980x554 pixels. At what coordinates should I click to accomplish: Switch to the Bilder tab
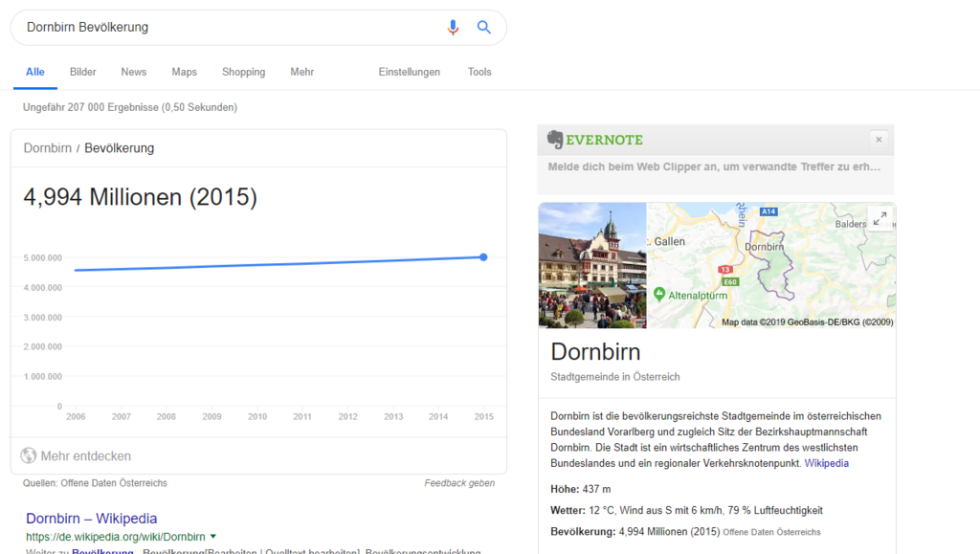click(83, 72)
